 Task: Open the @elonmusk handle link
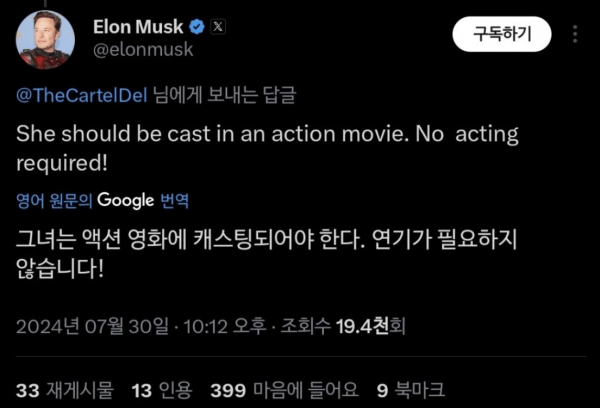143,50
